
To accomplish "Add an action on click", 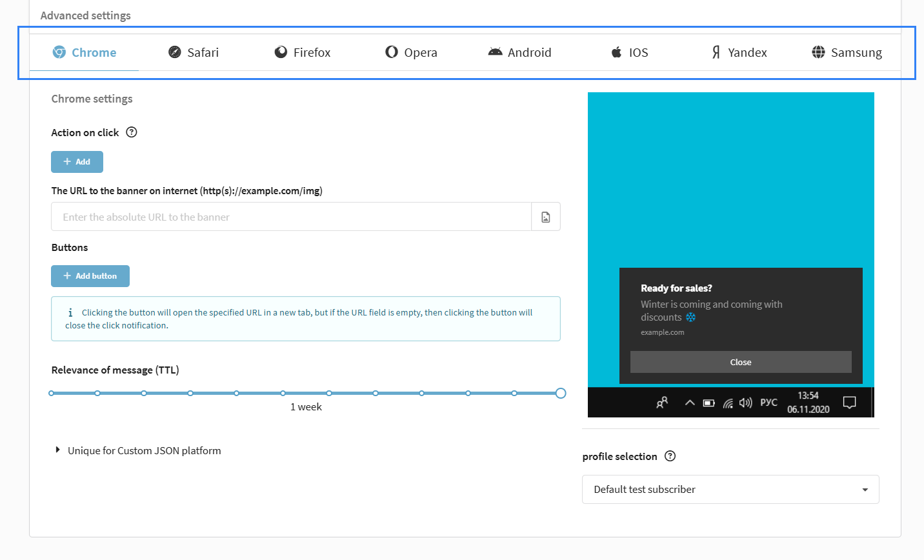I will pos(77,162).
